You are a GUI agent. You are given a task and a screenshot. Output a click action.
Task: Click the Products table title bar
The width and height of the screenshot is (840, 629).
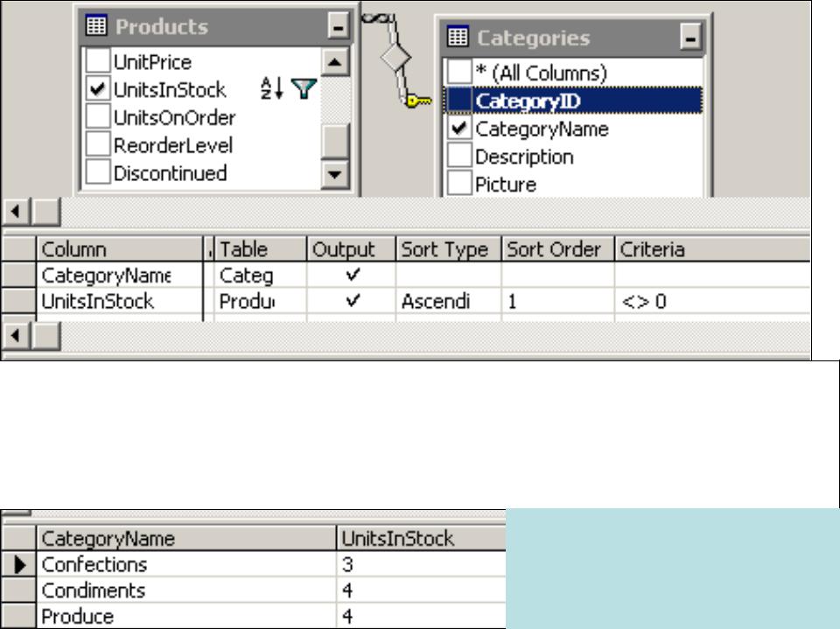(x=216, y=26)
